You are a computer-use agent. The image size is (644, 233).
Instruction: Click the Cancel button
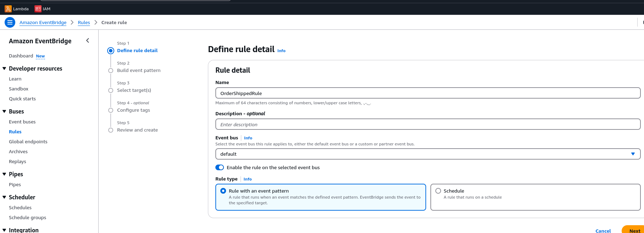click(x=603, y=231)
